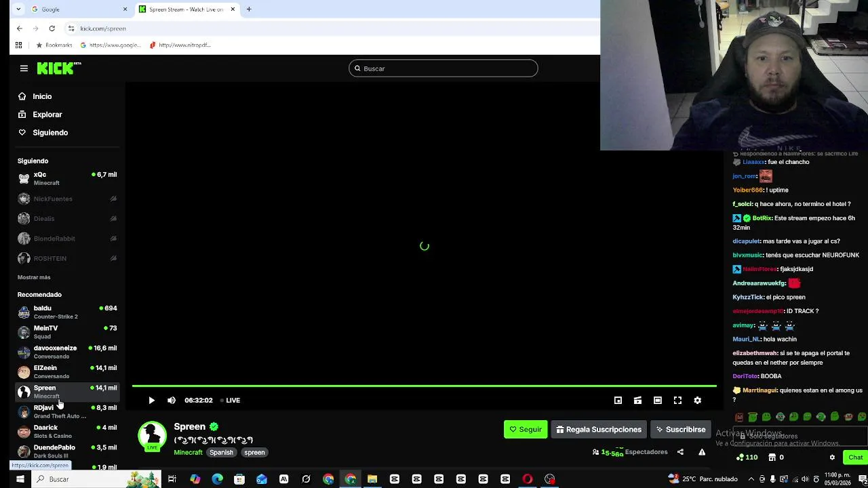Viewport: 868px width, 488px height.
Task: Click Spreen's LIVE avatar
Action: pos(152,436)
